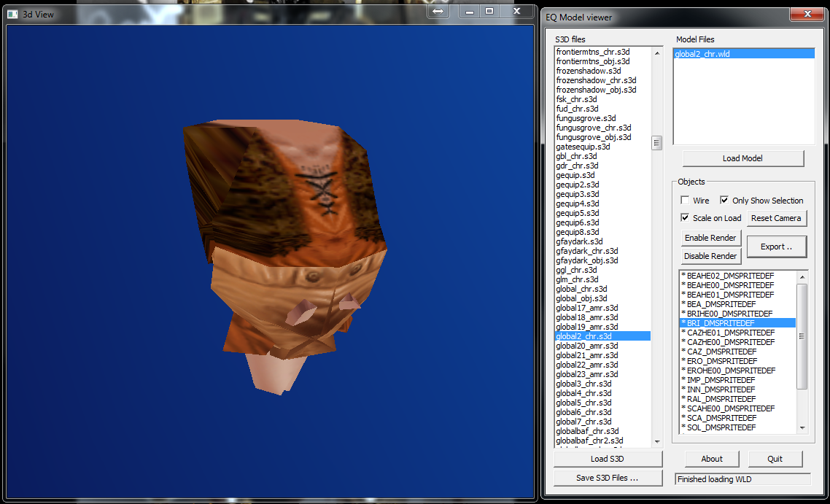Click the 3d View window title icon
The width and height of the screenshot is (830, 504).
coord(12,15)
